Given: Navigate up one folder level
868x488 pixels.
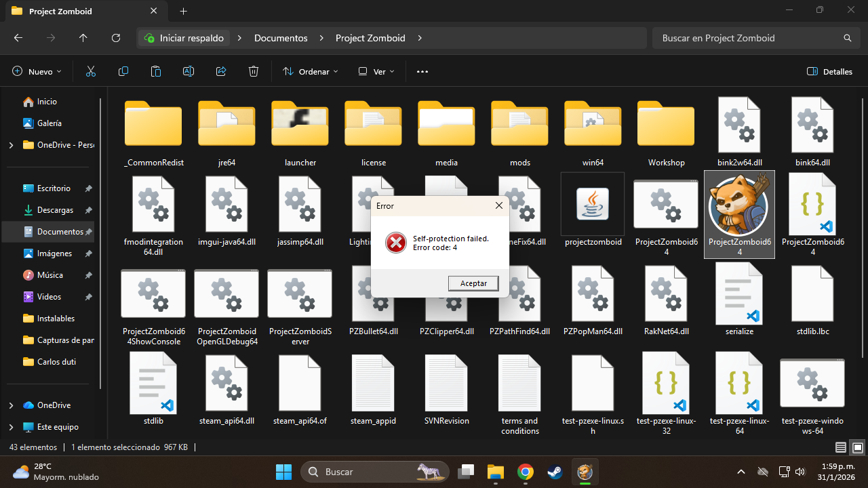Looking at the screenshot, I should (x=83, y=38).
